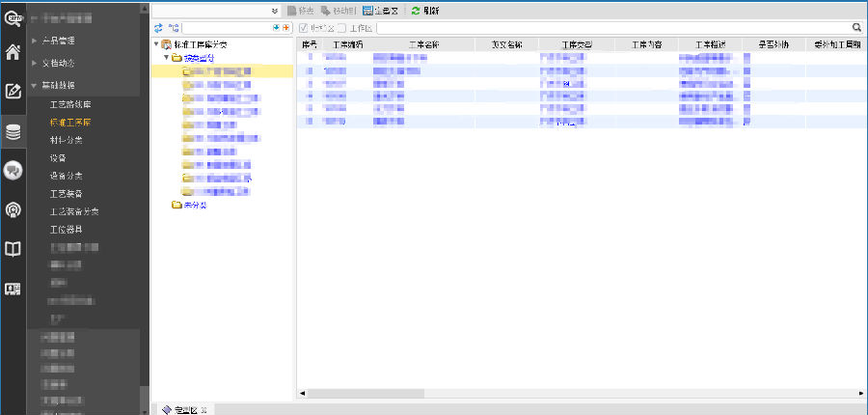This screenshot has width=868, height=415.
Task: Click the blue sync arrows icon above tree
Action: pyautogui.click(x=159, y=29)
